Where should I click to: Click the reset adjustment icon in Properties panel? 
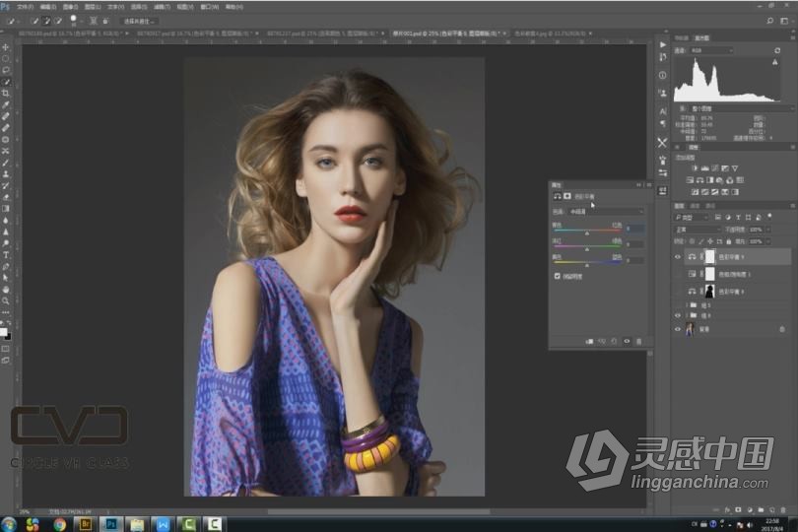[615, 341]
